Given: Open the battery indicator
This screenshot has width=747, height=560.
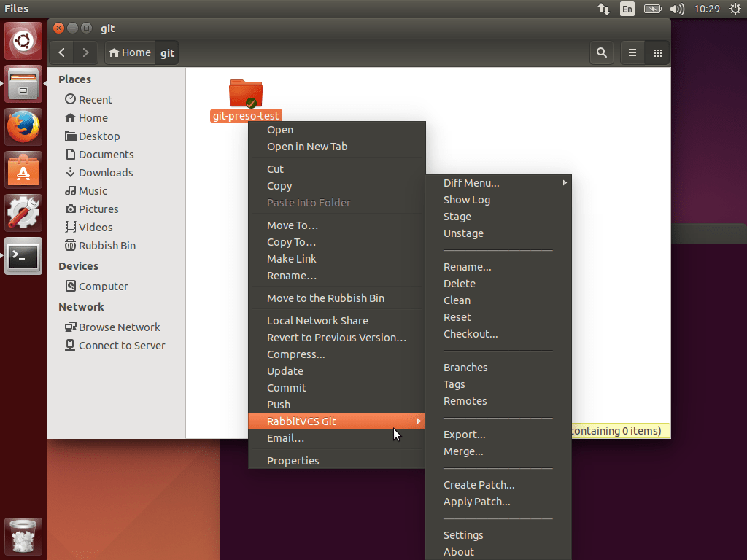Looking at the screenshot, I should click(x=652, y=9).
